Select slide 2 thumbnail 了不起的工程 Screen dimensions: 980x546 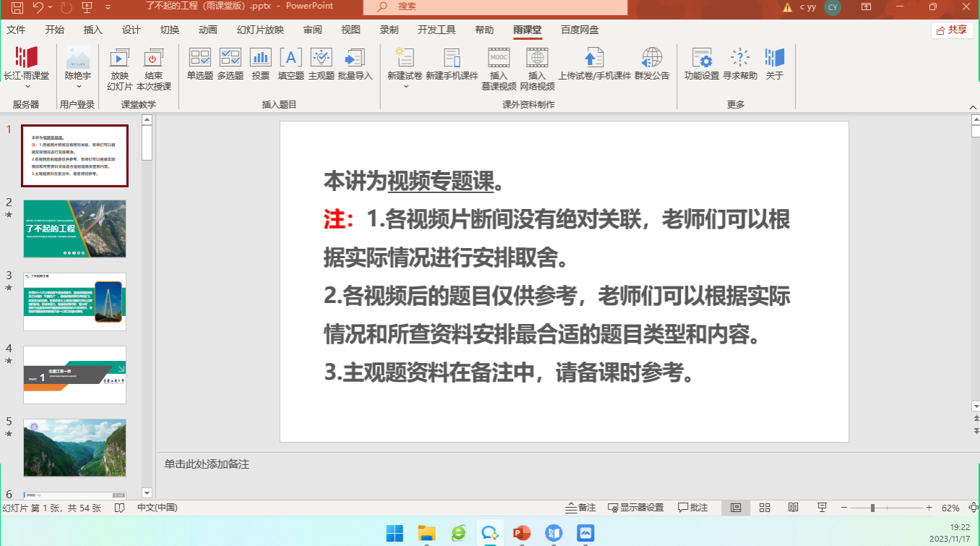74,229
